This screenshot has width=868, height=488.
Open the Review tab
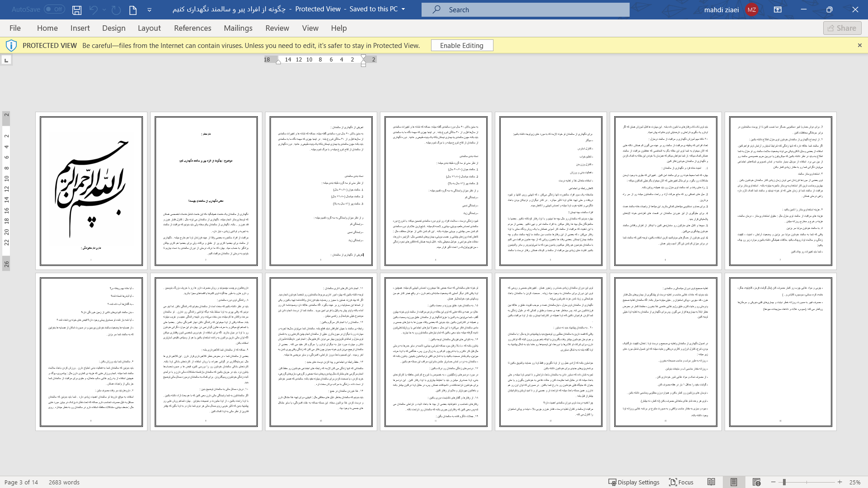[x=277, y=28]
